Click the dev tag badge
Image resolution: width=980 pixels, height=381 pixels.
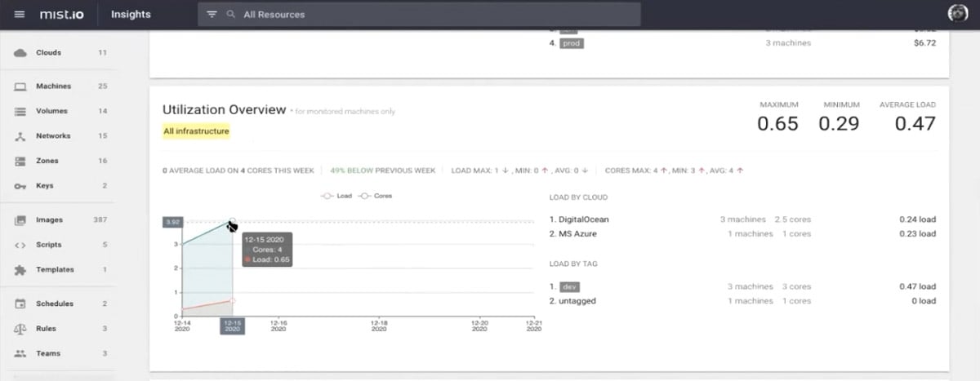point(570,287)
